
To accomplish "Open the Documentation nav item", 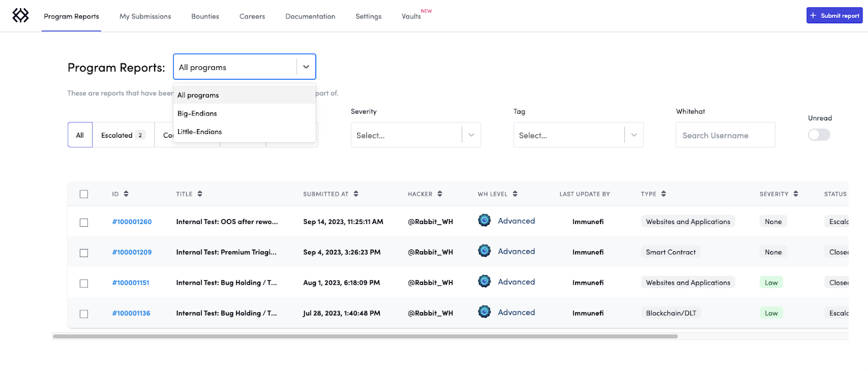I will [x=310, y=16].
